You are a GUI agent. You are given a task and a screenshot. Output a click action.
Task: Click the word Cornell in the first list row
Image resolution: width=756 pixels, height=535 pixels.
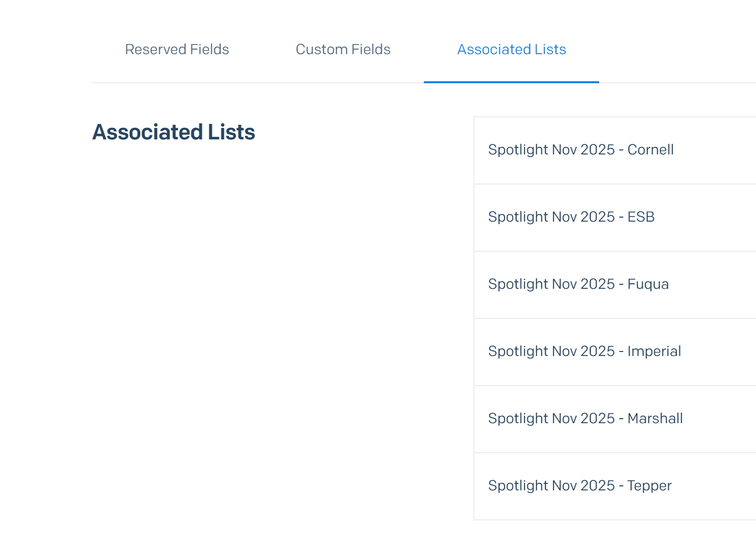tap(650, 150)
